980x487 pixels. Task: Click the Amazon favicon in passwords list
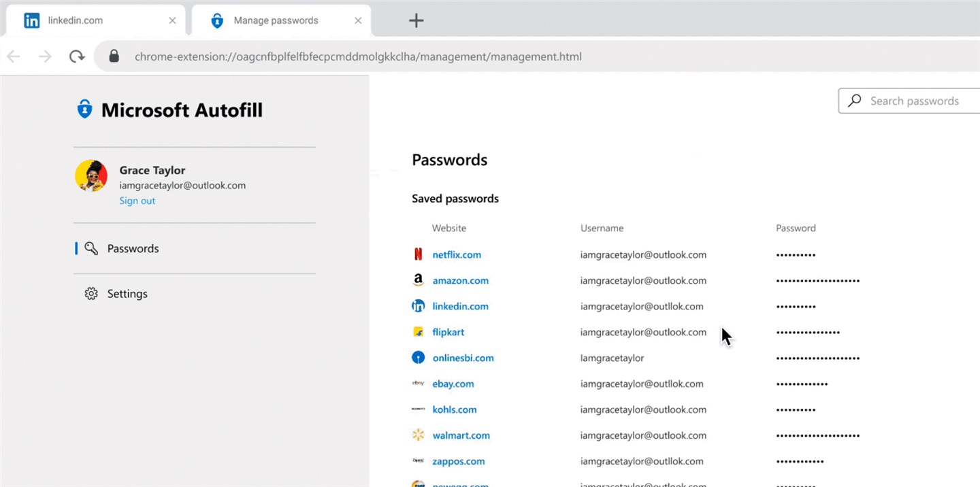pyautogui.click(x=418, y=280)
